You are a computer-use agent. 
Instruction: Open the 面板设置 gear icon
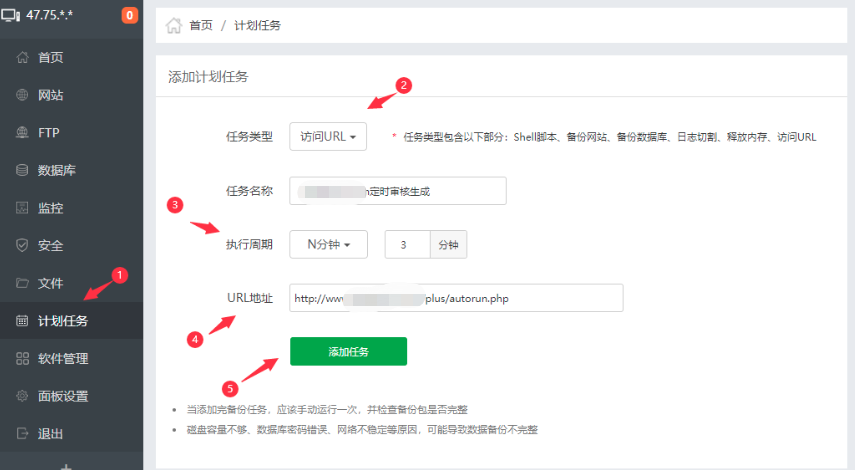point(22,396)
